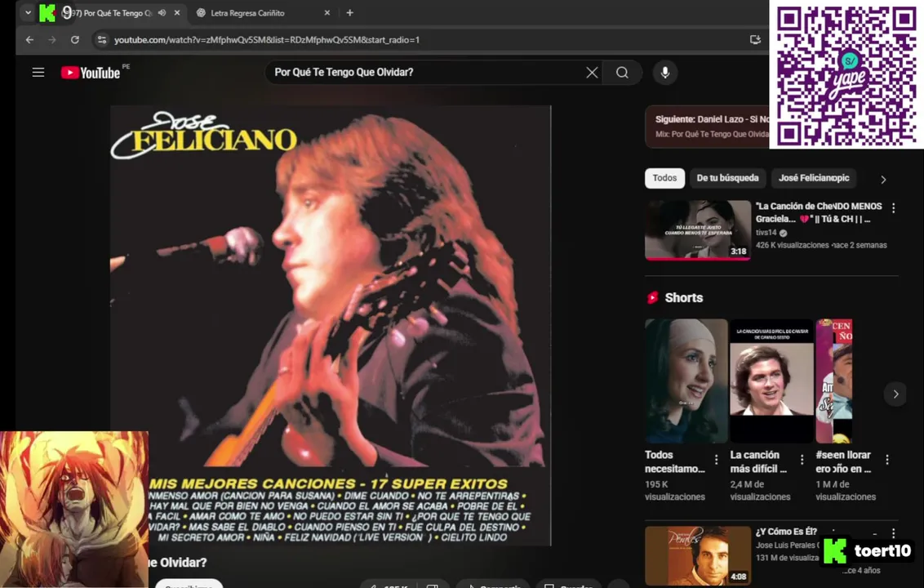Click the Mix: Por Qué Te Tengo subtitle
The width and height of the screenshot is (924, 588).
712,135
